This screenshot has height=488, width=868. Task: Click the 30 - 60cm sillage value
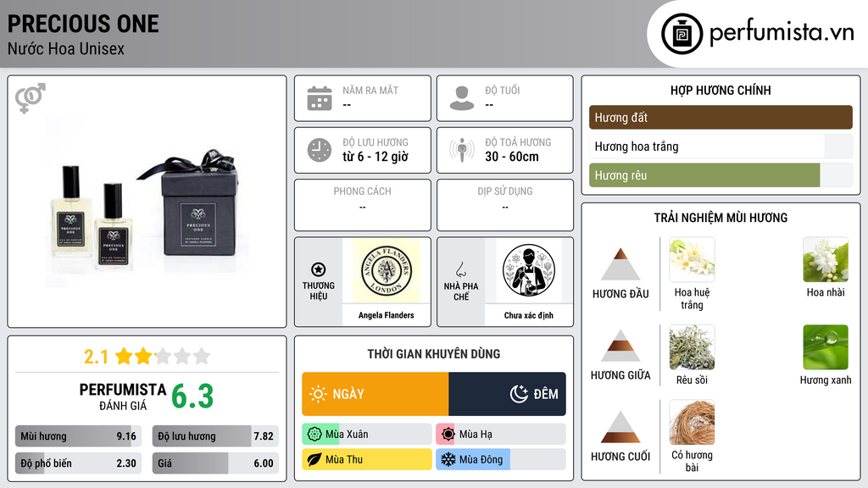pyautogui.click(x=512, y=157)
